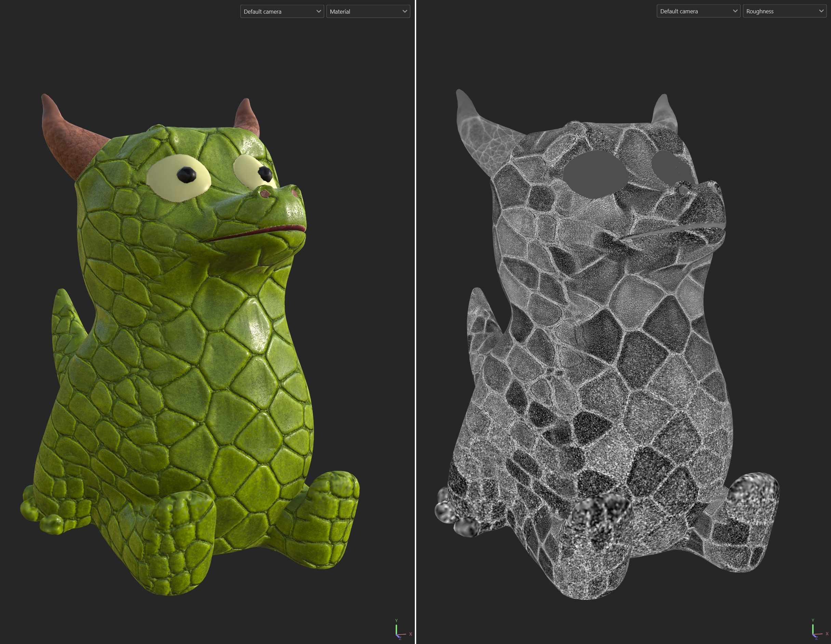Open the Material display mode dropdown
This screenshot has width=831, height=644.
click(x=368, y=11)
